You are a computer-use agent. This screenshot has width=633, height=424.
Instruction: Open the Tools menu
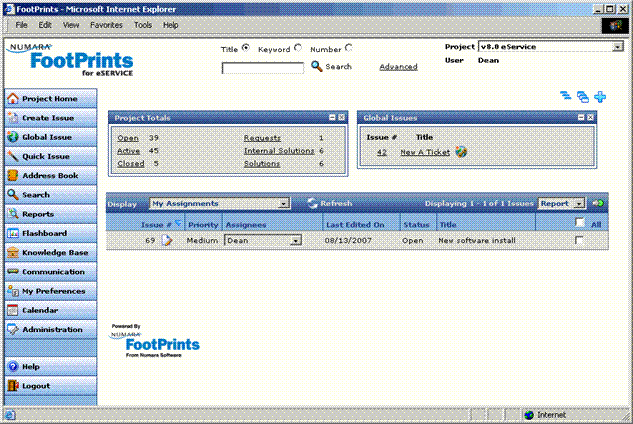[143, 25]
